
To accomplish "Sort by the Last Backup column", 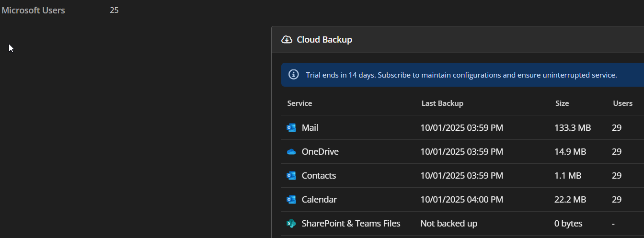I will click(442, 103).
